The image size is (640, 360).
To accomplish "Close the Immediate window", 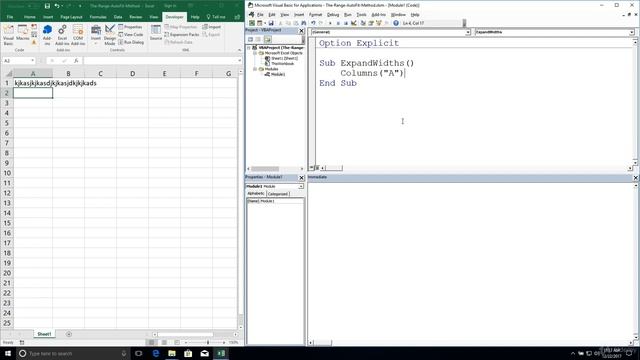I will [636, 178].
